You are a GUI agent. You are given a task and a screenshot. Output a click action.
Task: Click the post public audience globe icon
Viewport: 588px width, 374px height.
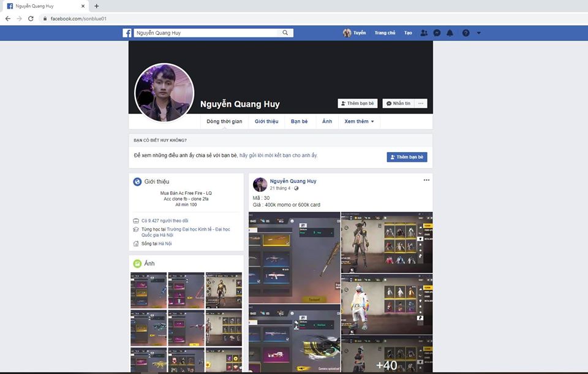pos(296,188)
